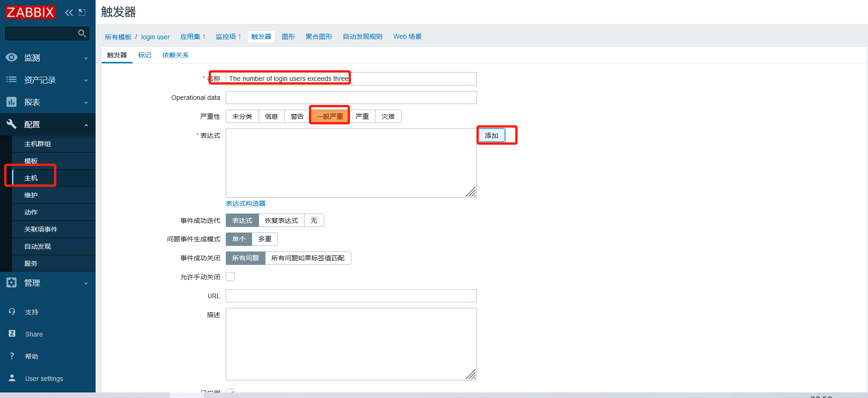Image resolution: width=868 pixels, height=398 pixels.
Task: Focus the Operational data field
Action: coord(351,98)
